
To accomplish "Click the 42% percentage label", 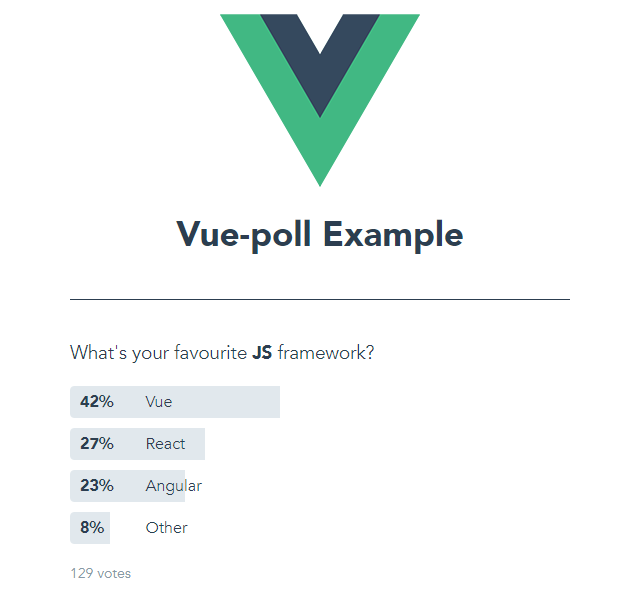I will (96, 402).
